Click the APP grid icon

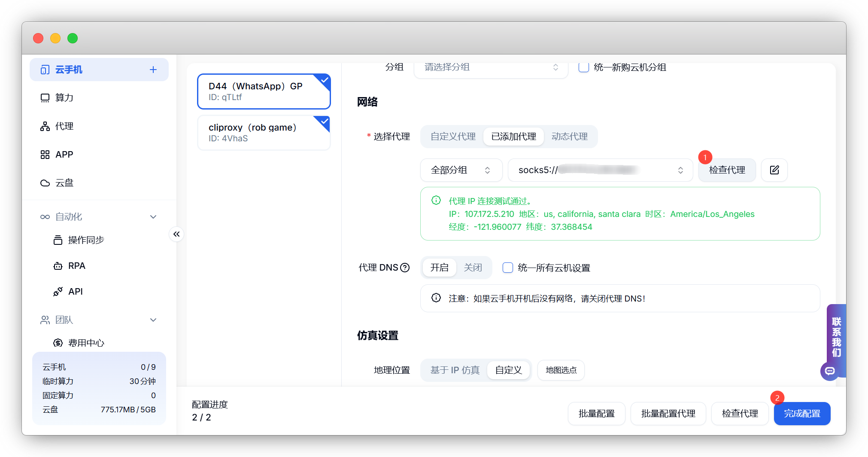click(45, 155)
